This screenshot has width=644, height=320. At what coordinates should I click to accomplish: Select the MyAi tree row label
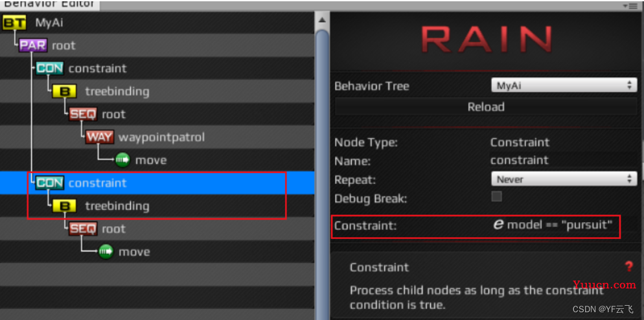point(49,23)
